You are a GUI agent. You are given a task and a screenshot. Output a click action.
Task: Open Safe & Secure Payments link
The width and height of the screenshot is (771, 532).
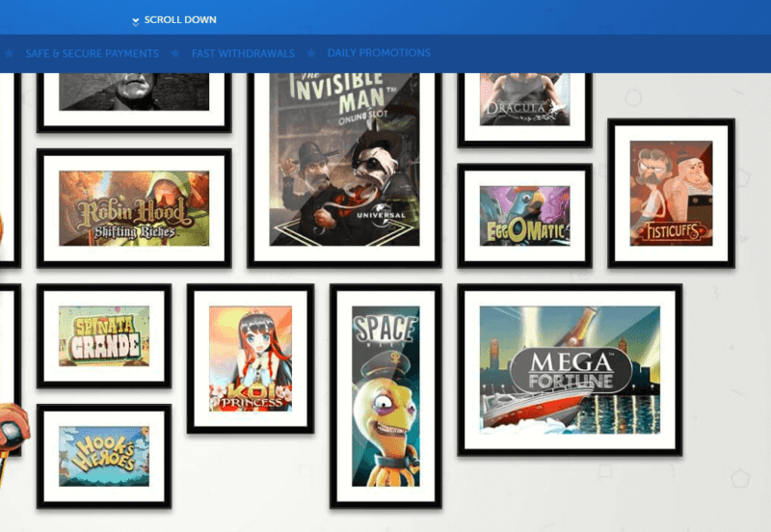pyautogui.click(x=92, y=54)
